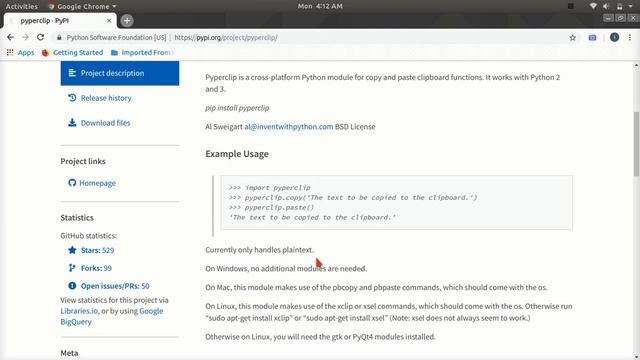Screen dimensions: 640x360
Task: Open the Apps bookmarks shortcut
Action: coord(20,53)
